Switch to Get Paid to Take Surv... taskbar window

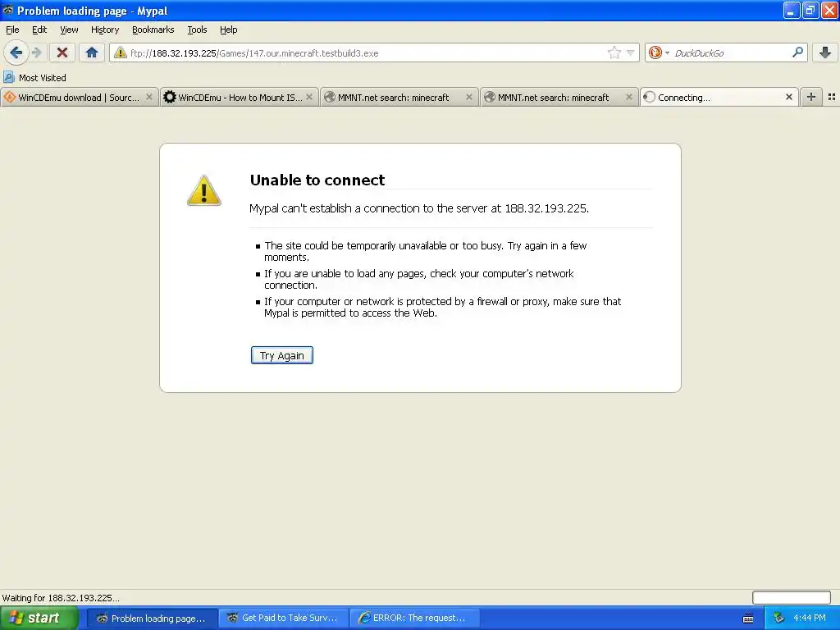click(283, 619)
